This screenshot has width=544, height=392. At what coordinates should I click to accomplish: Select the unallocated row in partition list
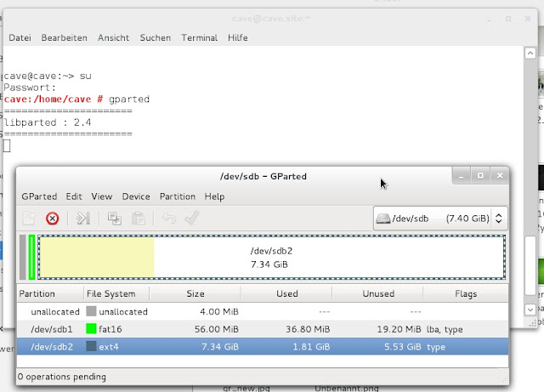[263, 311]
